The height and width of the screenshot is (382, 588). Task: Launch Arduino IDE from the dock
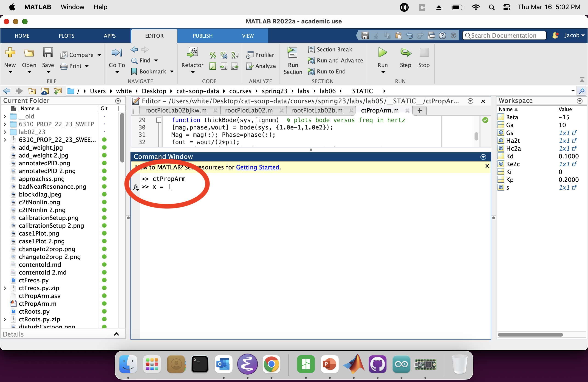(401, 364)
